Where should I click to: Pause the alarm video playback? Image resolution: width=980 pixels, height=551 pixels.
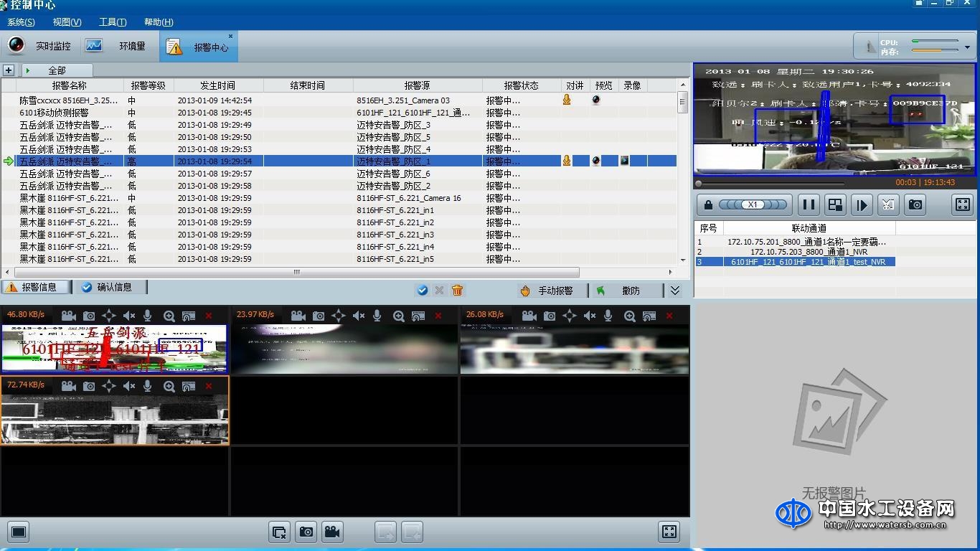pyautogui.click(x=809, y=205)
